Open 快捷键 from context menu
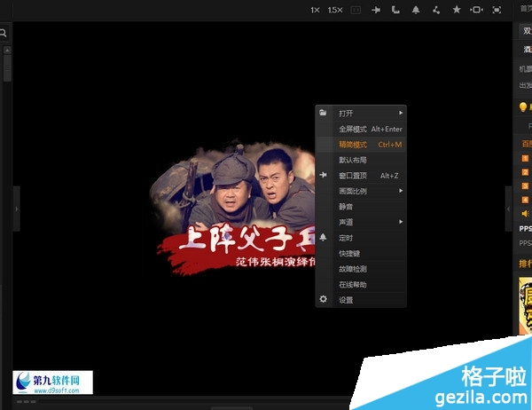Image resolution: width=532 pixels, height=410 pixels. pos(361,254)
